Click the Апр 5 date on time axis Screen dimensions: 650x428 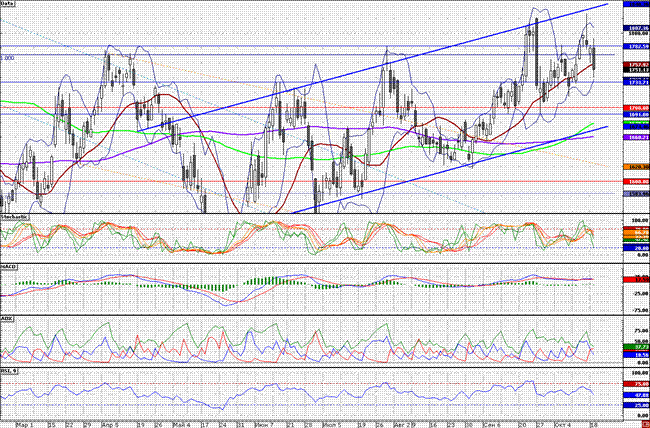coord(112,424)
